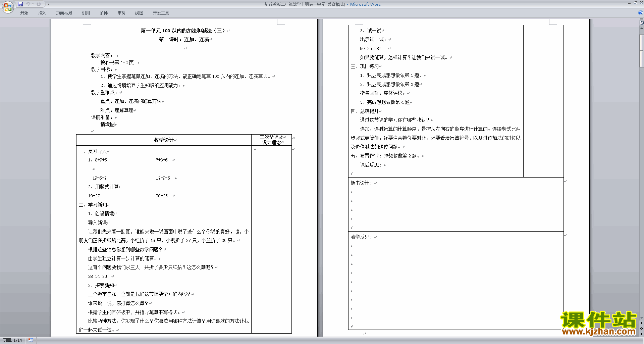The width and height of the screenshot is (644, 344).
Task: Click the expression 90-25-28= on page two
Action: pyautogui.click(x=371, y=48)
